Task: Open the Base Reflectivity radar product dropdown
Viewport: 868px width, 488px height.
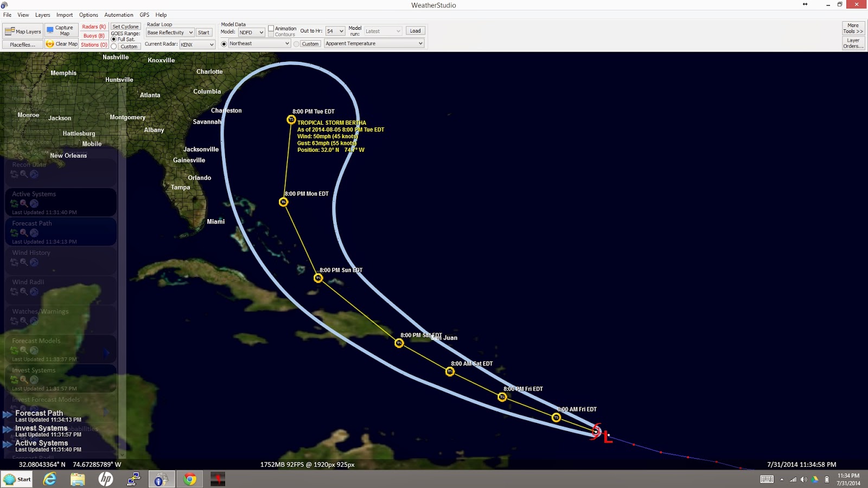Action: (170, 33)
